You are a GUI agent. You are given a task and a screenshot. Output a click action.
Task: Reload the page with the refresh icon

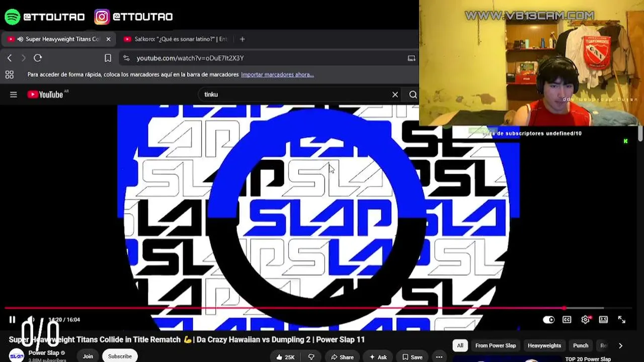pos(38,58)
